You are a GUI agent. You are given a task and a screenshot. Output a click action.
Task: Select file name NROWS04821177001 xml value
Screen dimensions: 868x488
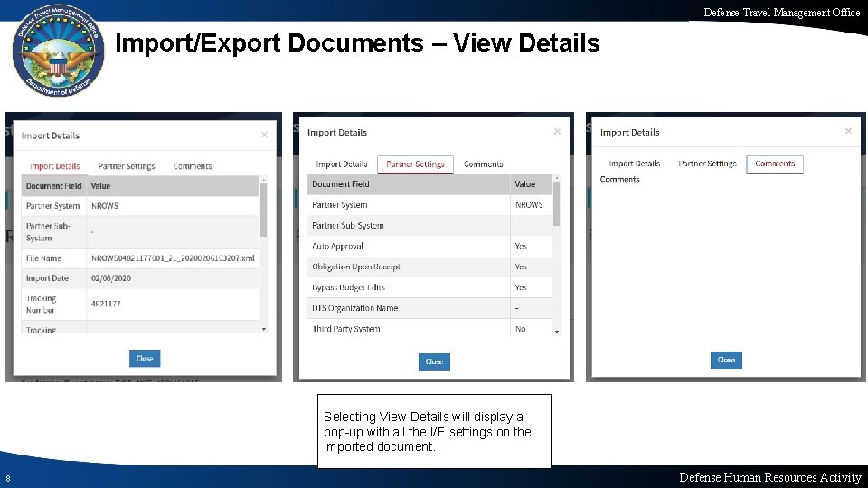[173, 258]
